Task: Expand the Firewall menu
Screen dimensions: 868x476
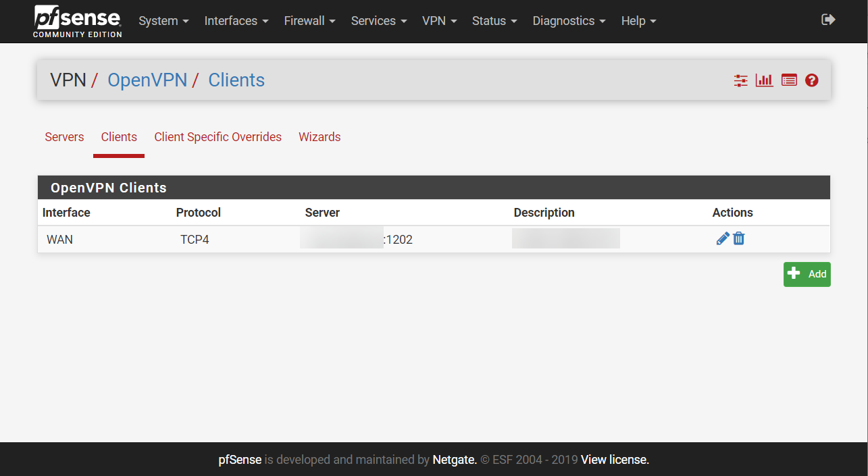Action: [x=309, y=21]
